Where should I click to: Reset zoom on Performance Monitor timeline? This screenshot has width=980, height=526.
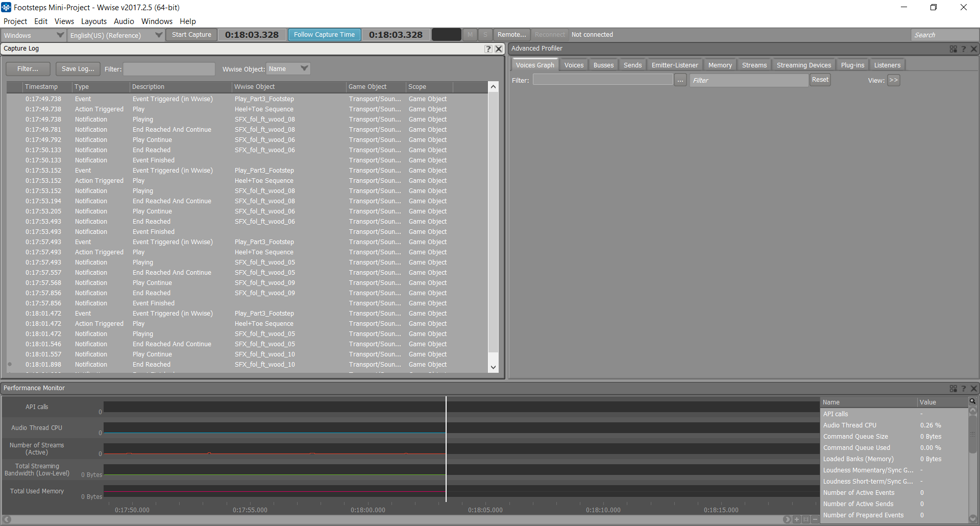[806, 519]
